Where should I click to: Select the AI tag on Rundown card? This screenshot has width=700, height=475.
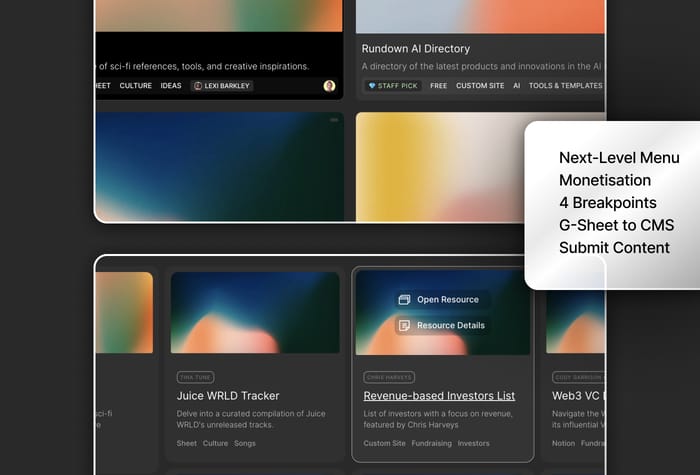517,86
